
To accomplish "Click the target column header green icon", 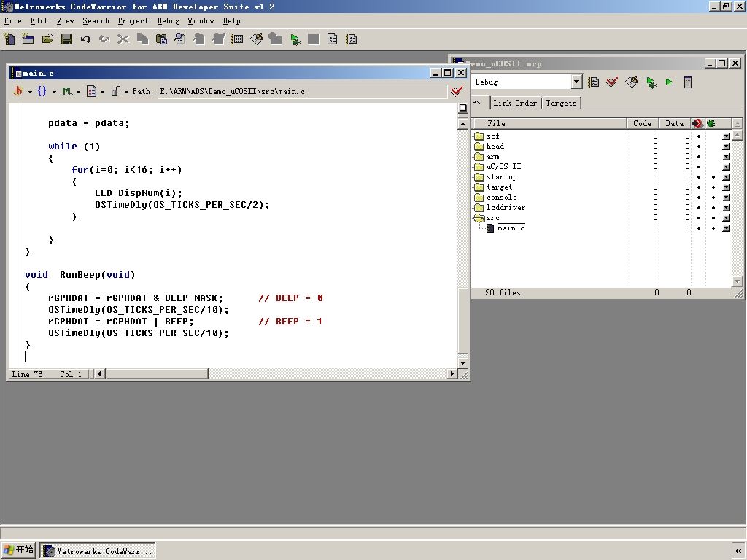I will [711, 123].
